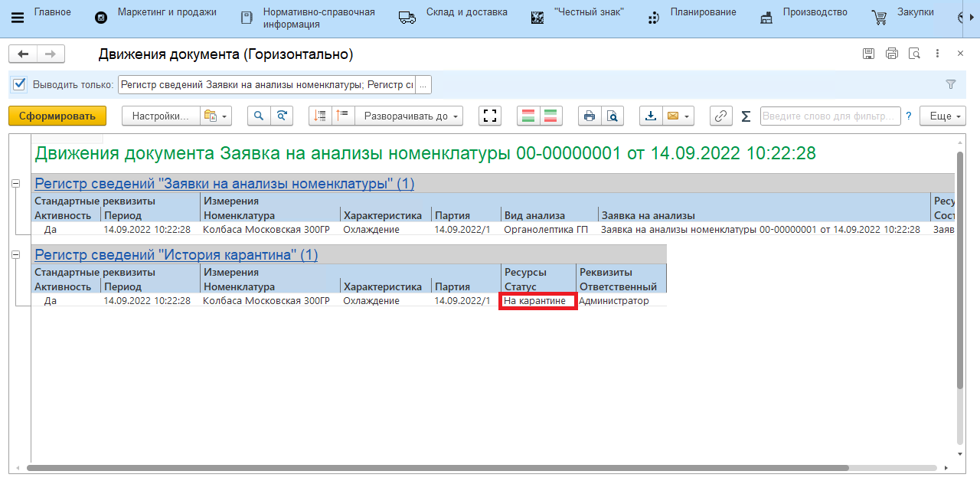980x481 pixels.
Task: Click the save report (download) icon
Action: pyautogui.click(x=651, y=116)
